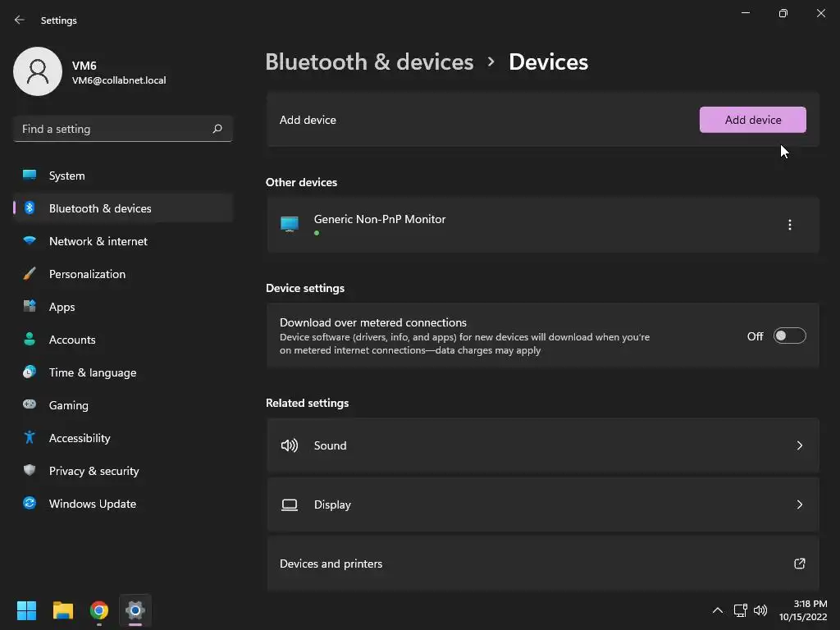Open Privacy & security shield icon
This screenshot has height=630, width=840.
tap(30, 471)
